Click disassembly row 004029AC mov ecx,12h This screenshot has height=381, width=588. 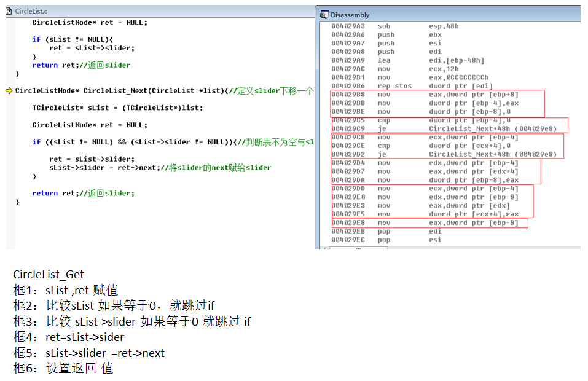395,69
